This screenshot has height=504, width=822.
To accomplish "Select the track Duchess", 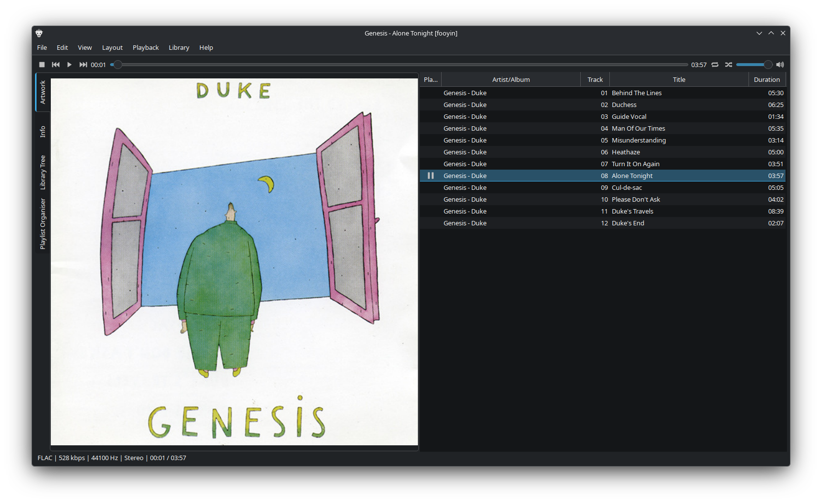I will click(x=602, y=105).
